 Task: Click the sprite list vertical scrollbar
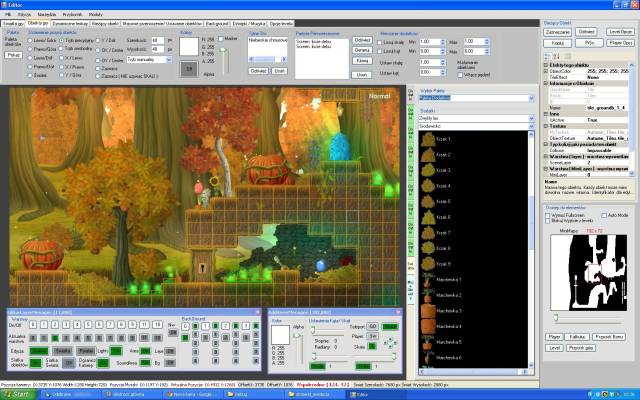click(x=531, y=249)
